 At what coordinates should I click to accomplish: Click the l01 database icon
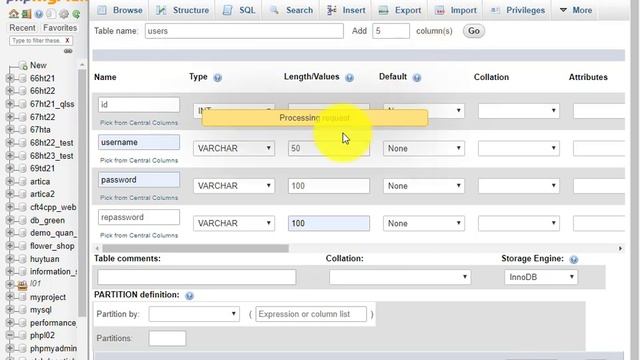pyautogui.click(x=22, y=284)
